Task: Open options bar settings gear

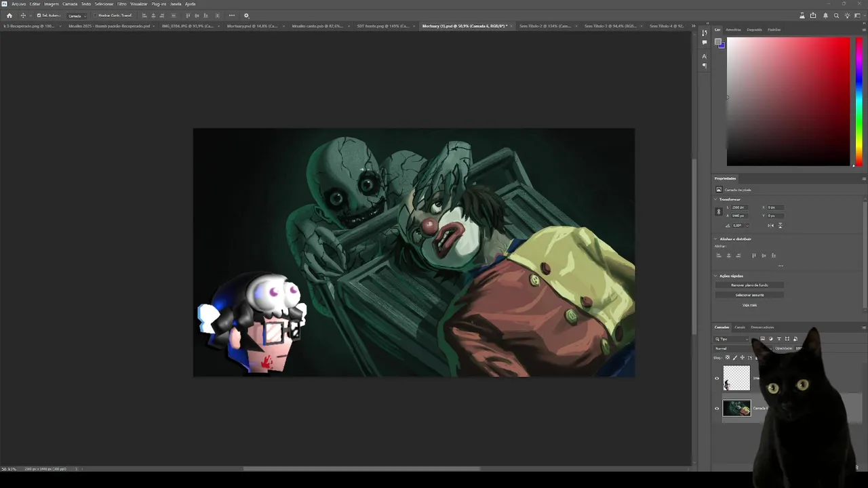Action: pyautogui.click(x=246, y=16)
